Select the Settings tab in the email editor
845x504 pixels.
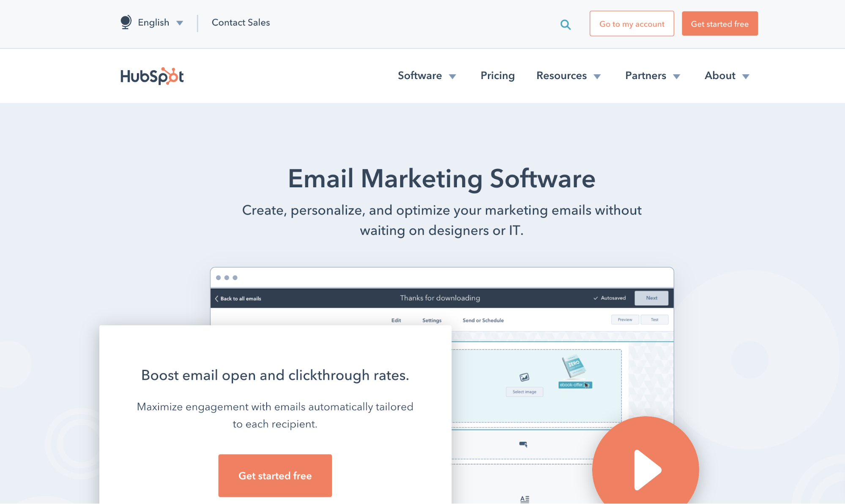[432, 320]
